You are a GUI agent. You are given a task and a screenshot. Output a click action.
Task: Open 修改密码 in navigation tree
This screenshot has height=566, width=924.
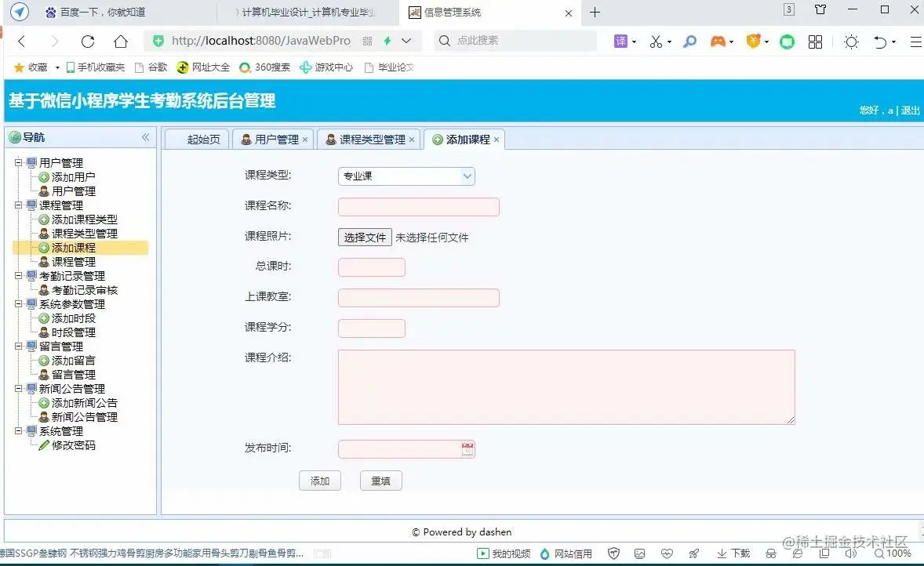point(73,445)
